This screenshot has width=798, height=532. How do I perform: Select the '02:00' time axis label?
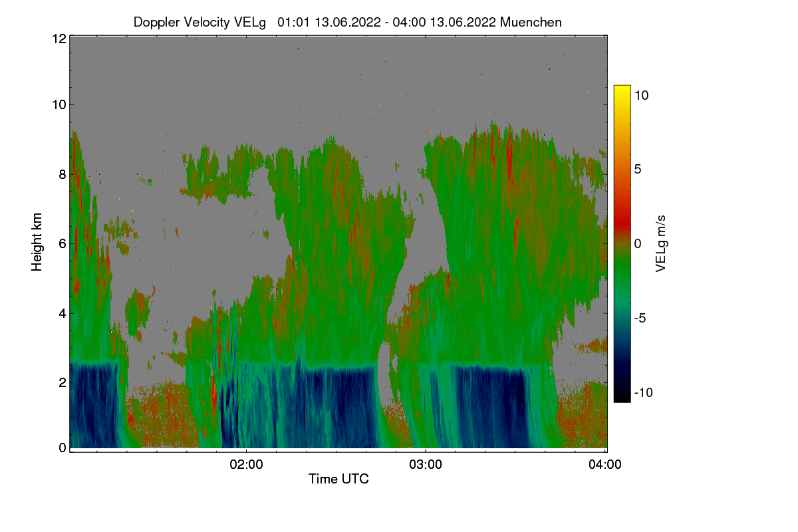pos(246,464)
